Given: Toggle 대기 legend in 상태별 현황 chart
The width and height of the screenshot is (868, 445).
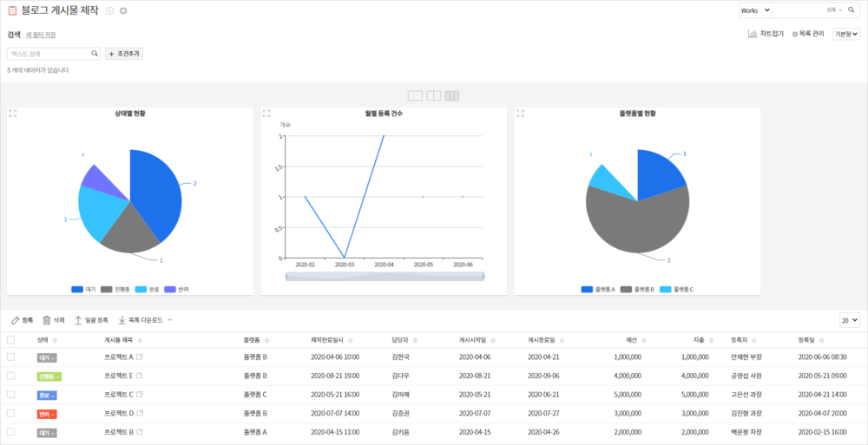Looking at the screenshot, I should coord(83,290).
